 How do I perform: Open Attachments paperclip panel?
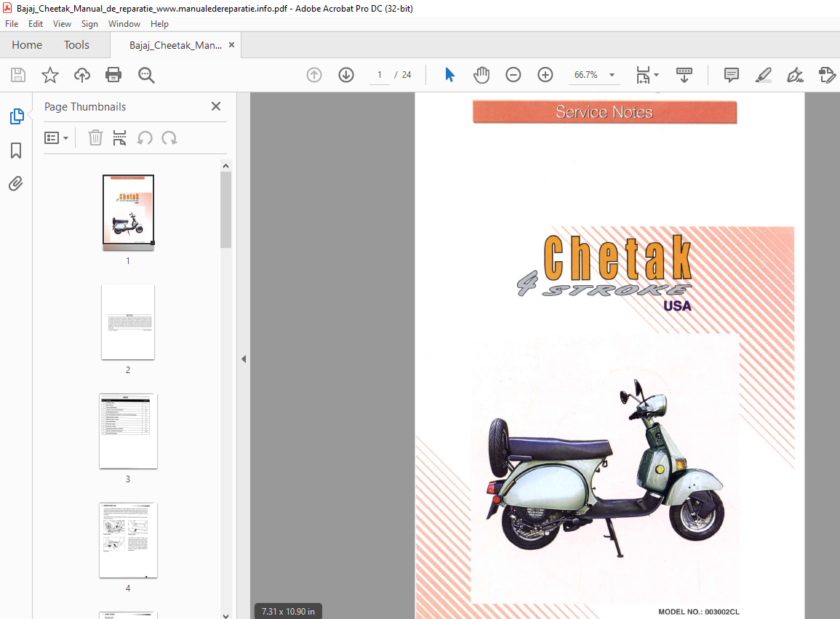point(16,184)
